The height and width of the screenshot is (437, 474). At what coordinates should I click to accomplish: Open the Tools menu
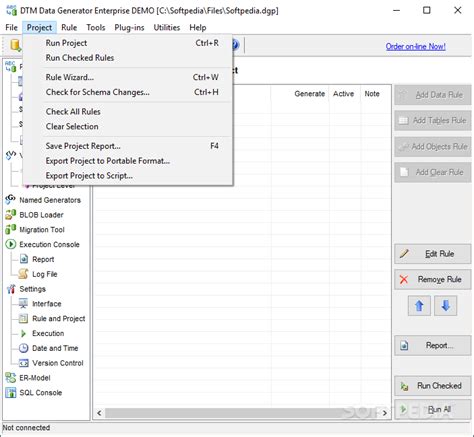tap(96, 28)
